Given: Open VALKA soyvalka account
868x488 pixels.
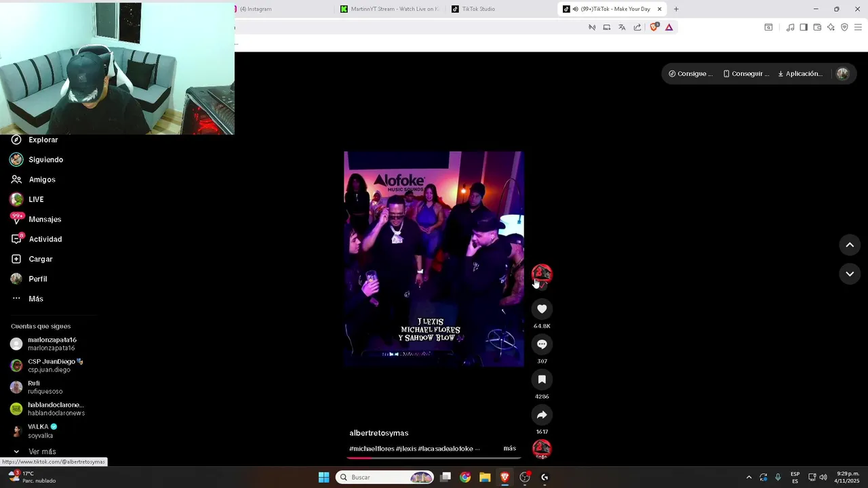Looking at the screenshot, I should point(34,431).
